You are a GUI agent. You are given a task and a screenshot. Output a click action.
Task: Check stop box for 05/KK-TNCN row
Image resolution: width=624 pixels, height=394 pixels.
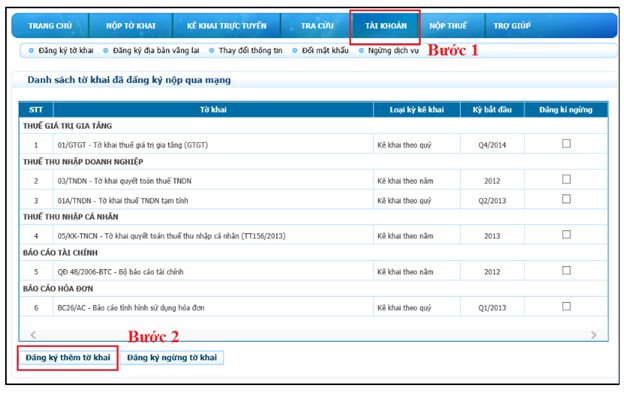(x=566, y=234)
